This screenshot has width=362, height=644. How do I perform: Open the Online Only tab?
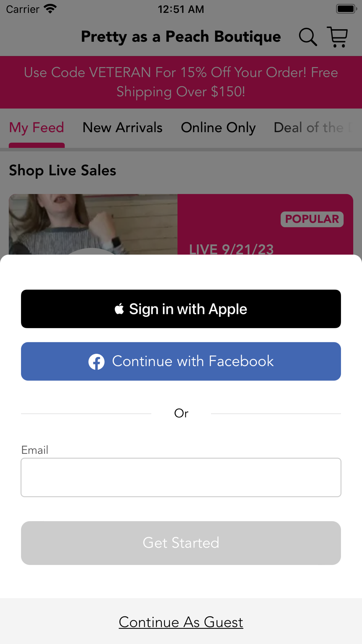218,128
